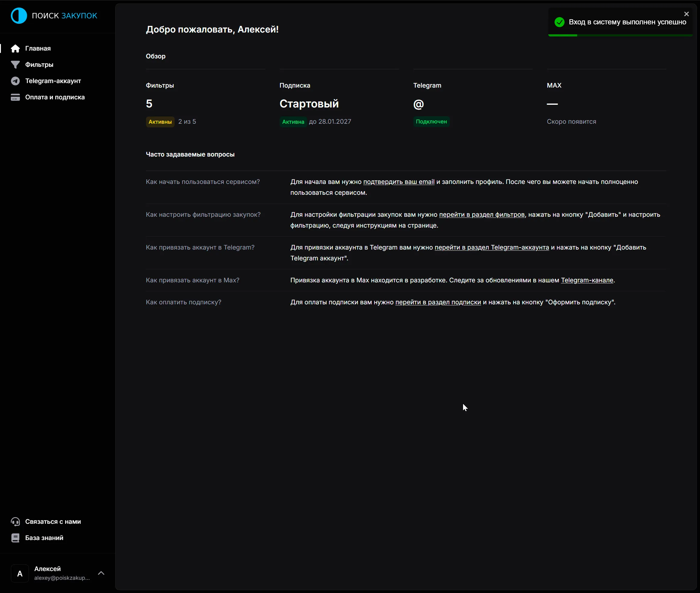Follow перейти в раздел фильтров link
The height and width of the screenshot is (593, 700).
coord(481,215)
